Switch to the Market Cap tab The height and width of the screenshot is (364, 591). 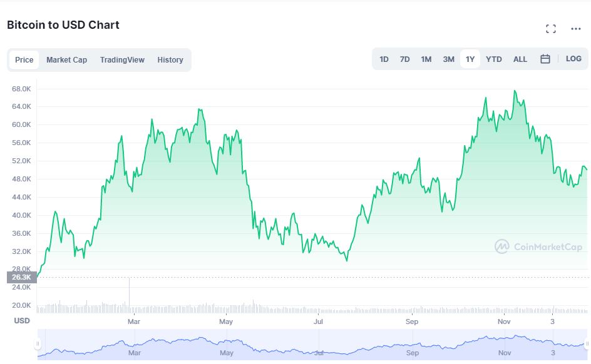point(67,60)
